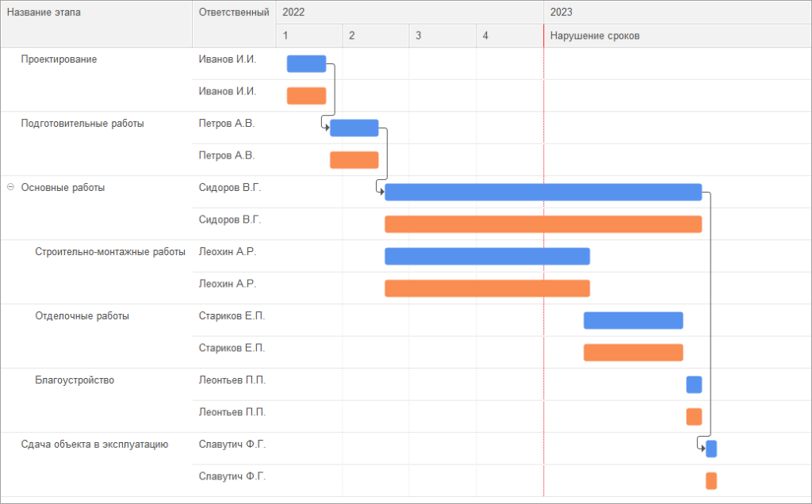Image resolution: width=812 pixels, height=504 pixels.
Task: Select blue Сдача объекта в эксплуатацию bar
Action: pyautogui.click(x=711, y=449)
